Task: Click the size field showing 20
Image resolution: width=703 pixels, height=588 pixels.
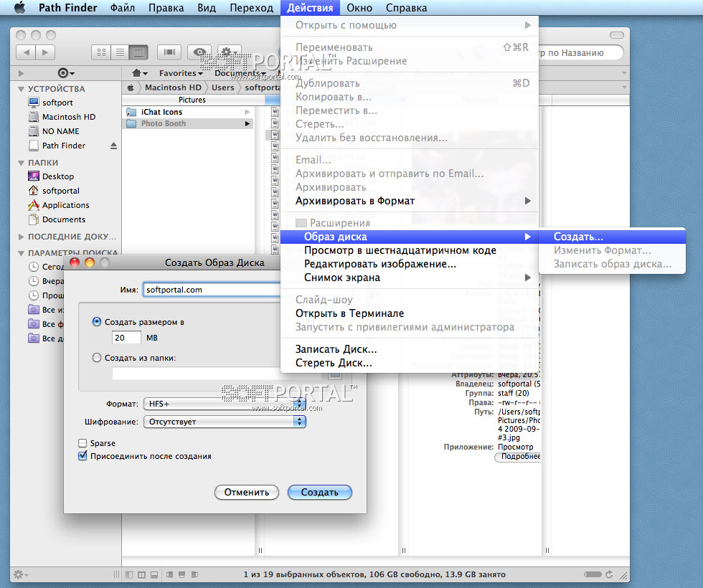Action: (x=126, y=338)
